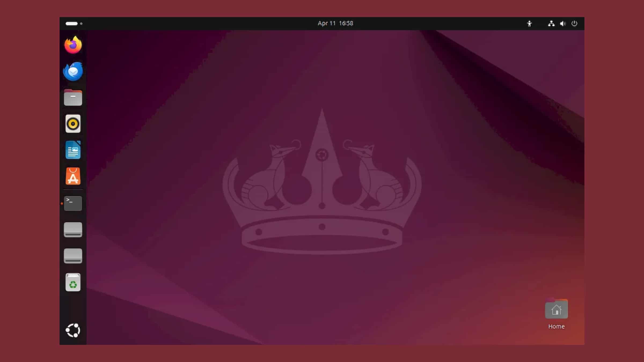
Task: Open Firefox from the dock
Action: [73, 45]
